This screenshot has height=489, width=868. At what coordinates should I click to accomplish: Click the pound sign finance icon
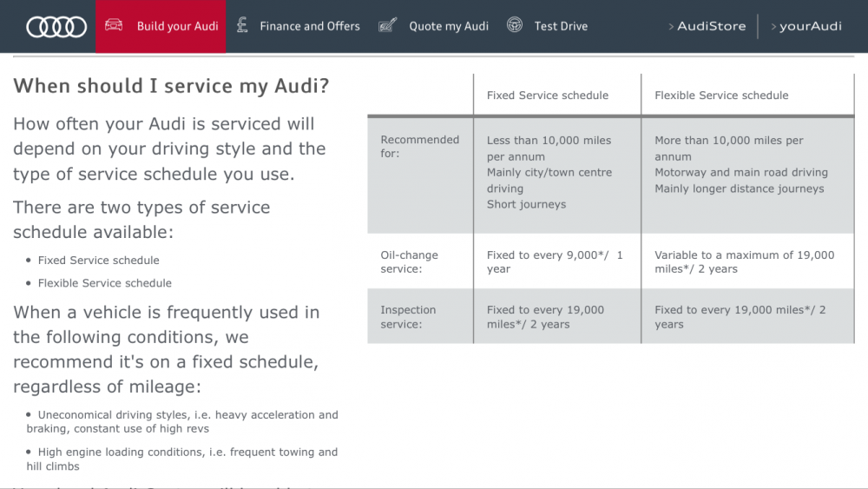click(242, 25)
